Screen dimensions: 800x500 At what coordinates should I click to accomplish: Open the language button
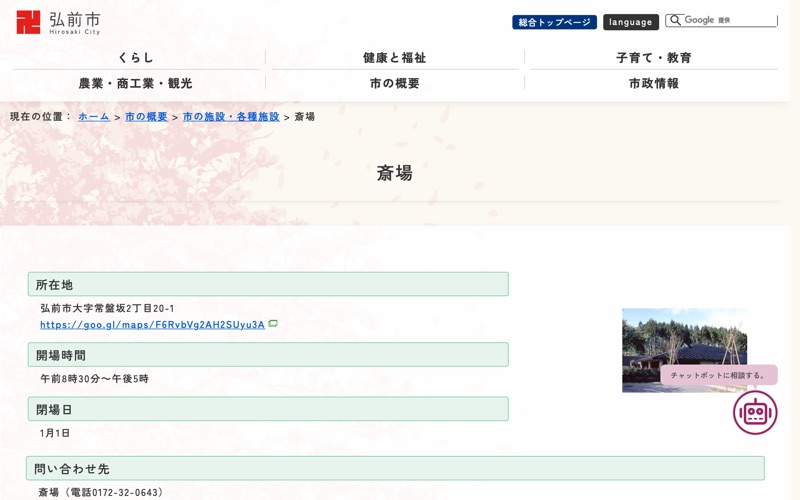(631, 22)
